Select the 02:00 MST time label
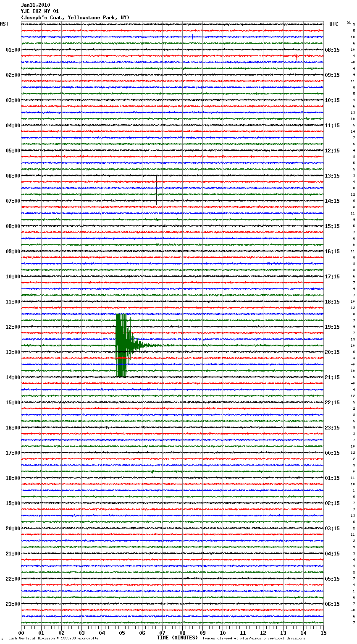The image size is (357, 644). point(13,75)
